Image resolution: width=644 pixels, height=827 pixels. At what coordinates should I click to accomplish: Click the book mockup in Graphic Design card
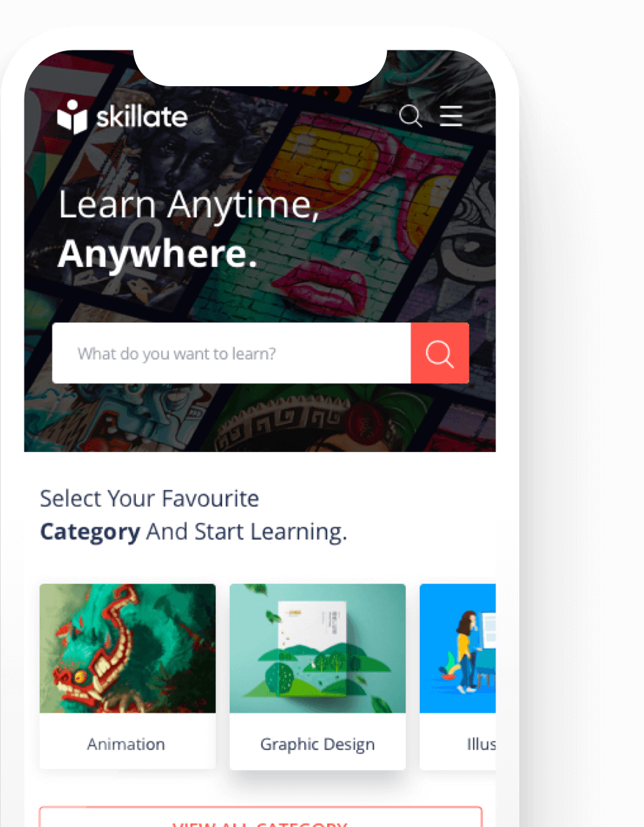click(313, 648)
